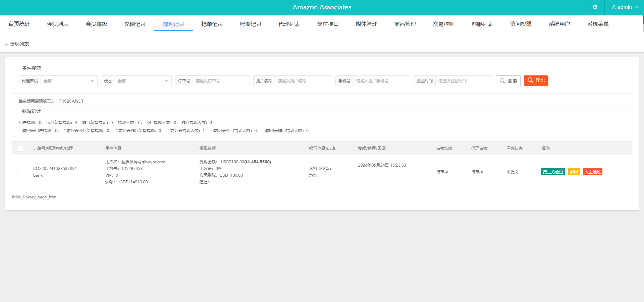Click the 手机号 input field
This screenshot has height=302, width=644.
click(381, 81)
